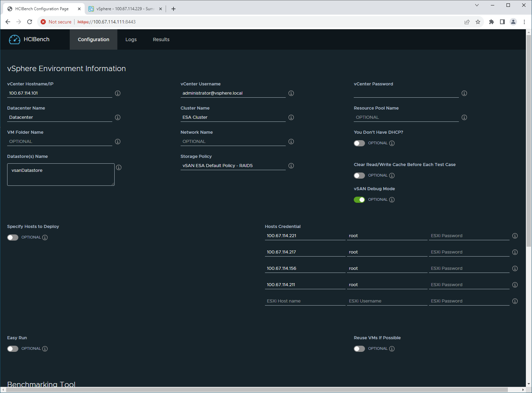Show info icon for host 100.67.114.217 row
This screenshot has width=532, height=393.
coord(515,252)
